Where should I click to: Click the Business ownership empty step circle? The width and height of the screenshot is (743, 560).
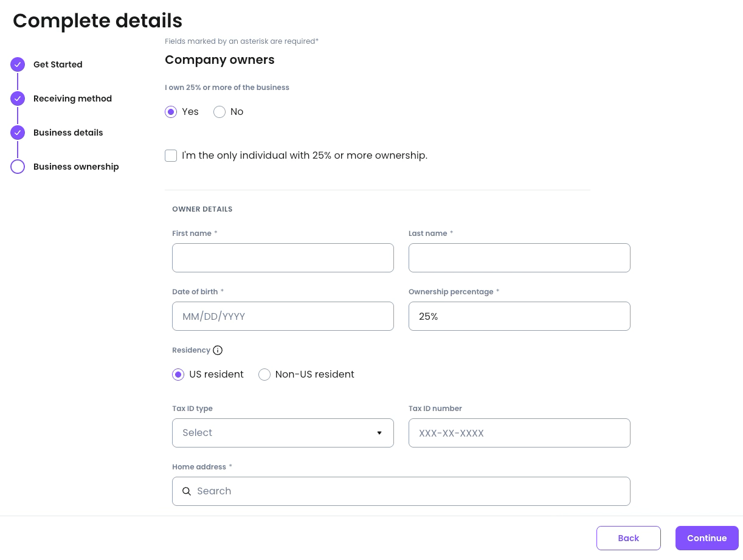click(18, 167)
